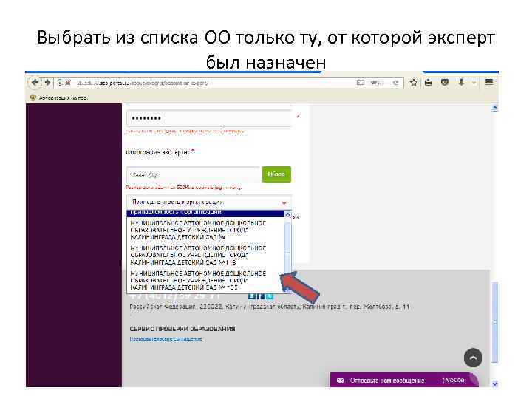Open the browser hamburger menu
Viewport: 532px width, 399px height.
489,82
